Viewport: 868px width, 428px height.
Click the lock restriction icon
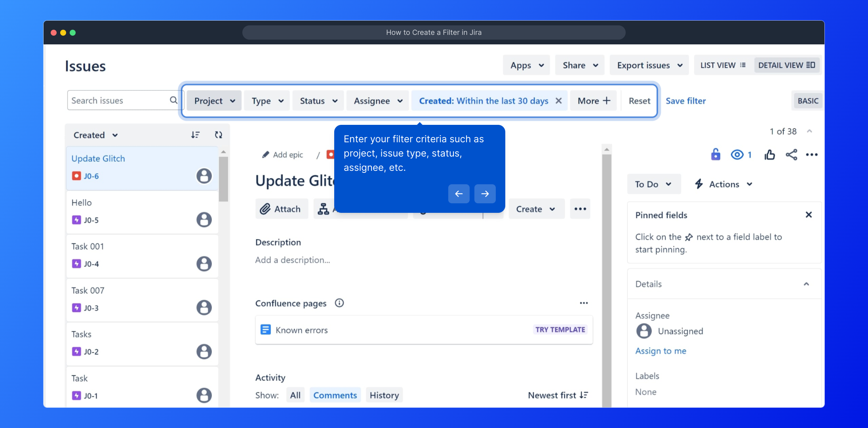[x=716, y=155]
